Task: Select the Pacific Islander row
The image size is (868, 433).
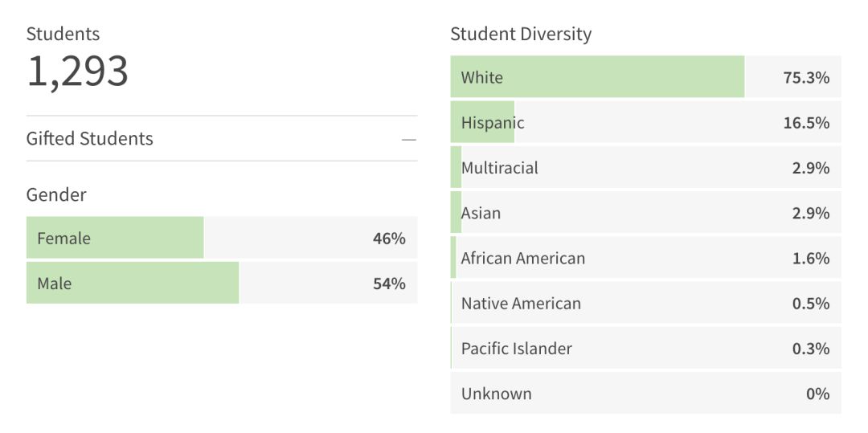Action: tap(645, 348)
